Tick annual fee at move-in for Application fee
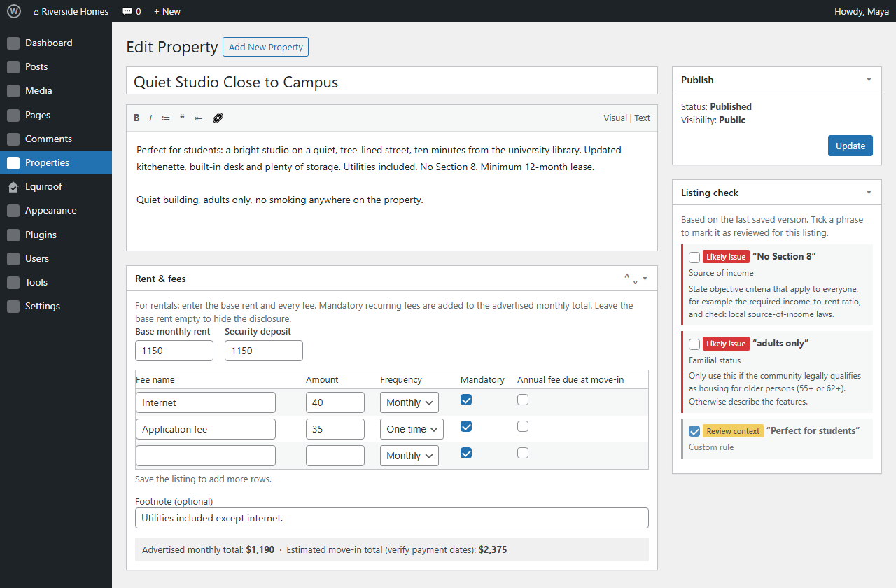896x588 pixels. click(x=523, y=426)
